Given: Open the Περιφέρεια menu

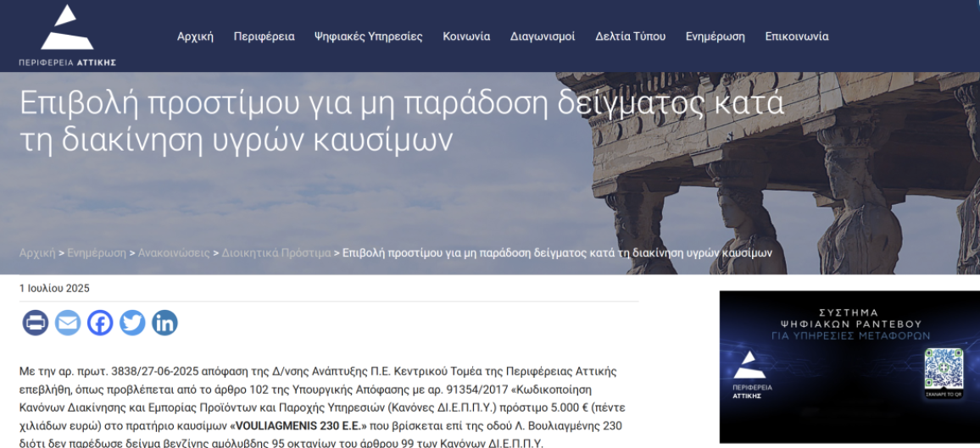Looking at the screenshot, I should (x=264, y=36).
